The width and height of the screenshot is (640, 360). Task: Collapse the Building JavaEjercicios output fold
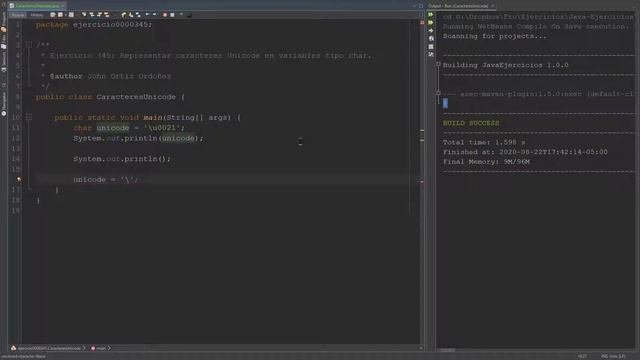(x=438, y=64)
